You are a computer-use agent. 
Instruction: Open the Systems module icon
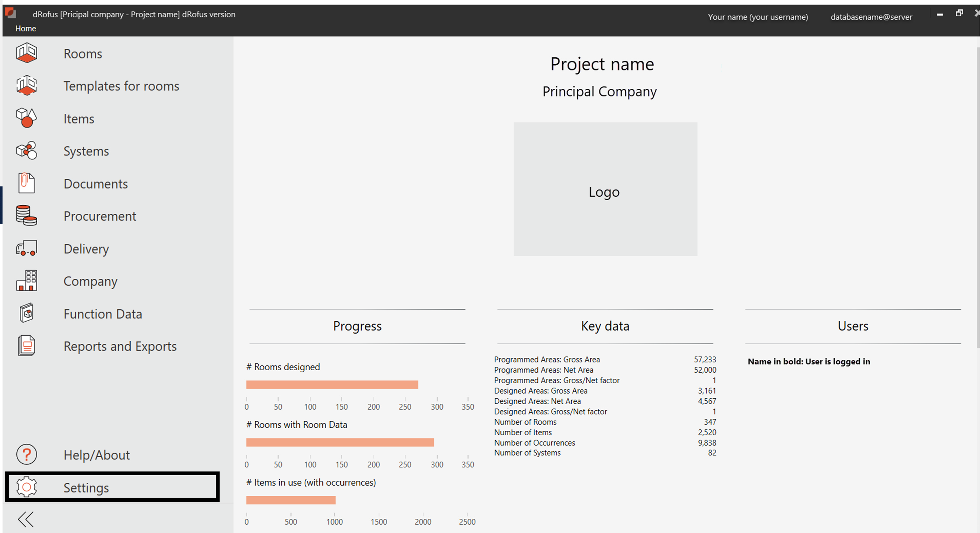click(26, 151)
